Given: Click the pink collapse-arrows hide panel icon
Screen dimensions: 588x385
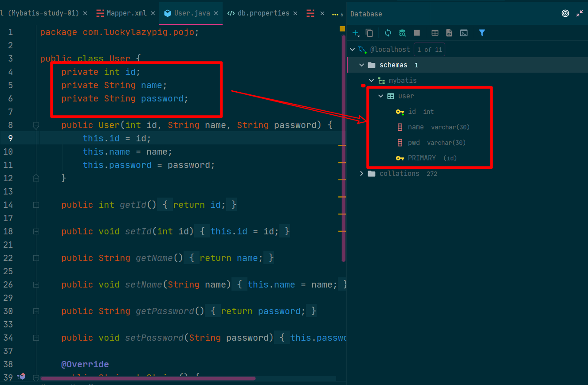Looking at the screenshot, I should click(x=580, y=13).
